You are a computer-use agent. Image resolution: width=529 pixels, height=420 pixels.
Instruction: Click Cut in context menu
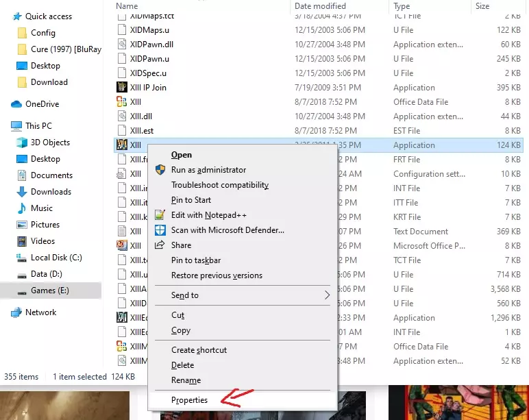pos(177,315)
